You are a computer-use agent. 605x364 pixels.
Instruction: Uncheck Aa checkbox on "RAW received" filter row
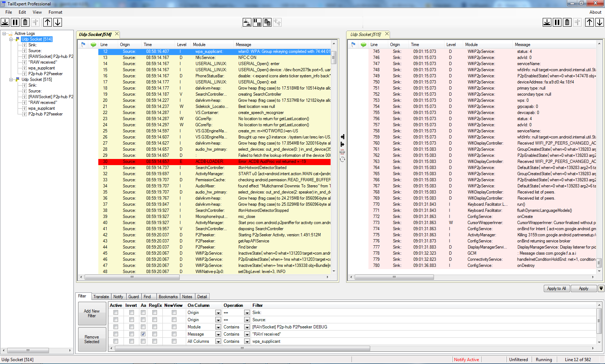click(143, 334)
